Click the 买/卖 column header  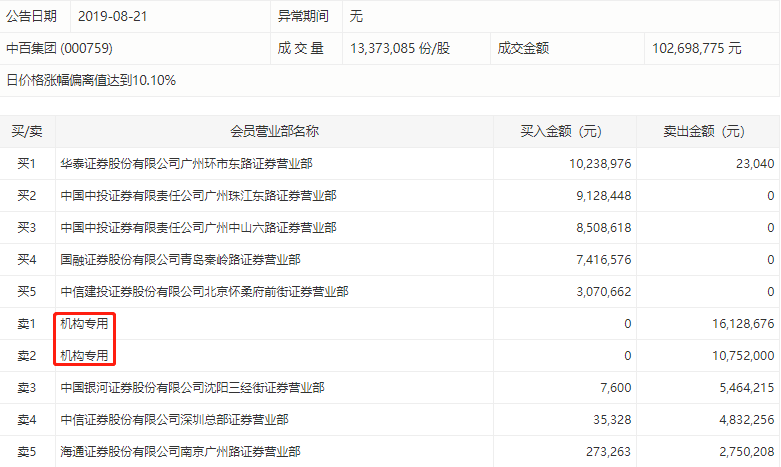click(x=26, y=131)
